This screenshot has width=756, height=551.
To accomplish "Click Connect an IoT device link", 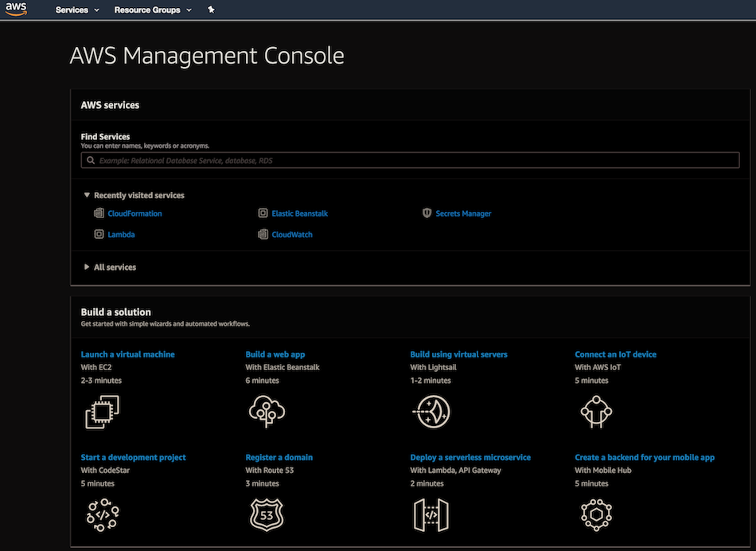I will [615, 354].
